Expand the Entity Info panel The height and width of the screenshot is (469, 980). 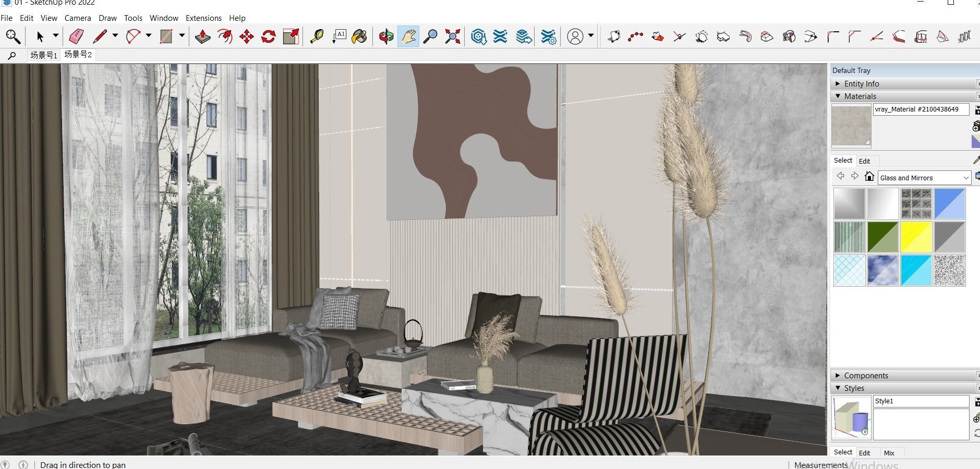point(838,83)
